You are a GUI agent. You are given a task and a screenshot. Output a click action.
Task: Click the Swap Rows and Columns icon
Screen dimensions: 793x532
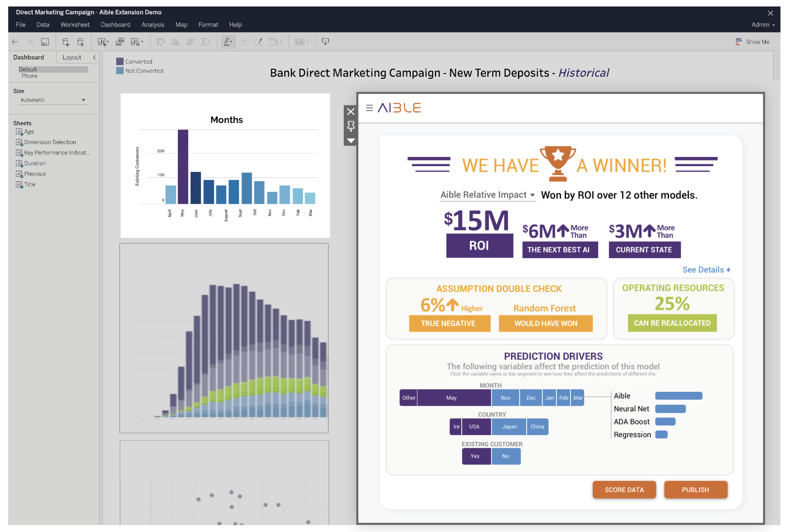pyautogui.click(x=161, y=42)
